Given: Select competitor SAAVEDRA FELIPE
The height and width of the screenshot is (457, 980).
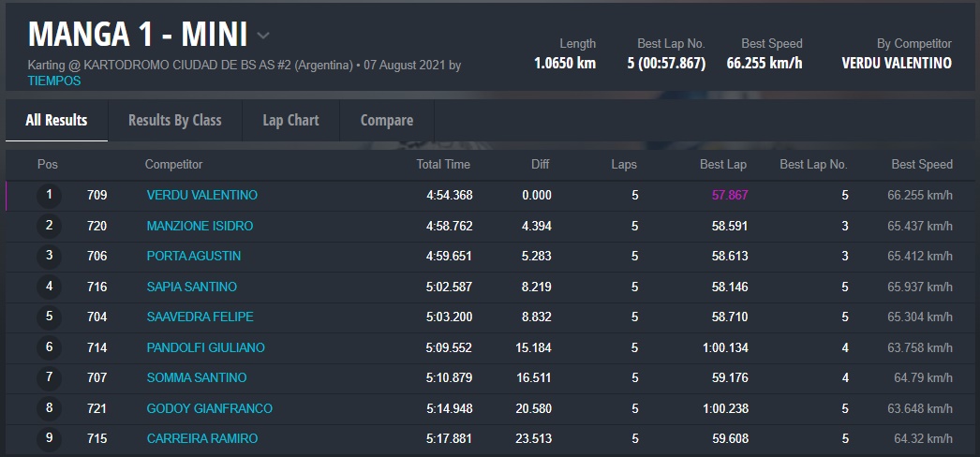Looking at the screenshot, I should pyautogui.click(x=200, y=317).
